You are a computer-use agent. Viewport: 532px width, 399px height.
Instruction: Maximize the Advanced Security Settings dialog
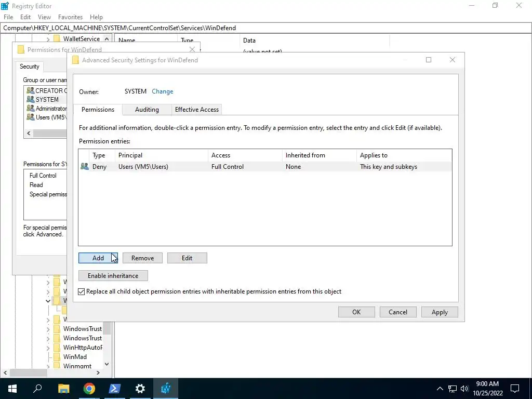[x=429, y=60]
